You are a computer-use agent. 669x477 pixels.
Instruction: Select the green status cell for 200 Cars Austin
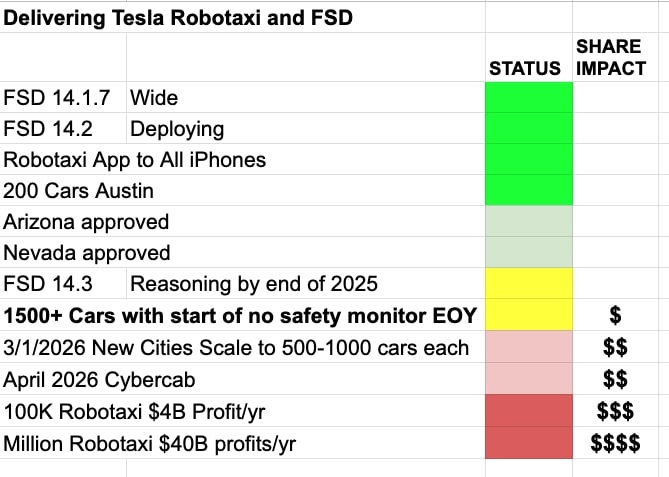[528, 190]
